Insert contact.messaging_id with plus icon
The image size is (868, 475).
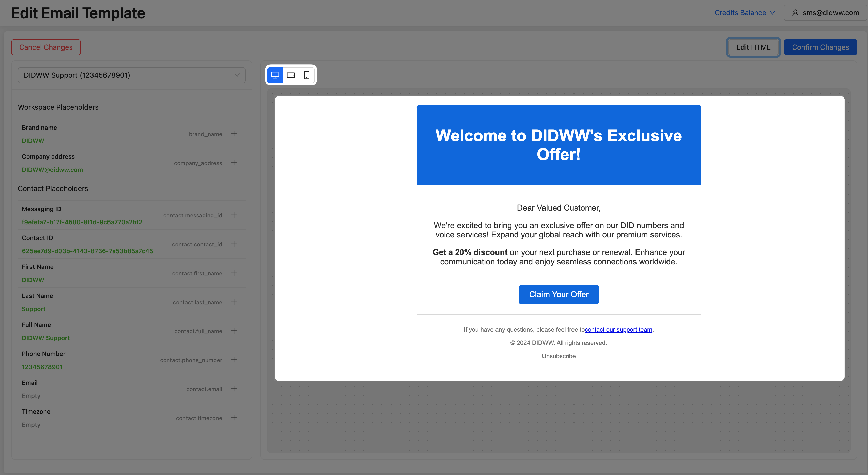click(234, 215)
